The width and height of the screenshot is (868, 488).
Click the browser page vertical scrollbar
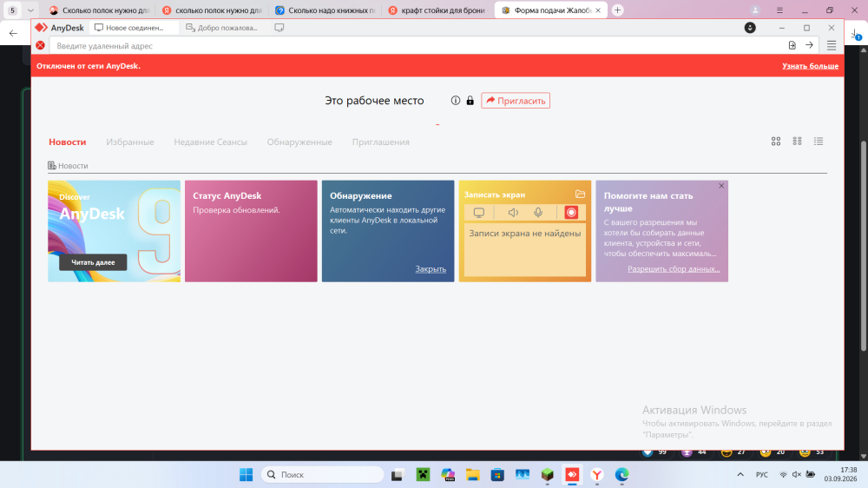[x=863, y=246]
